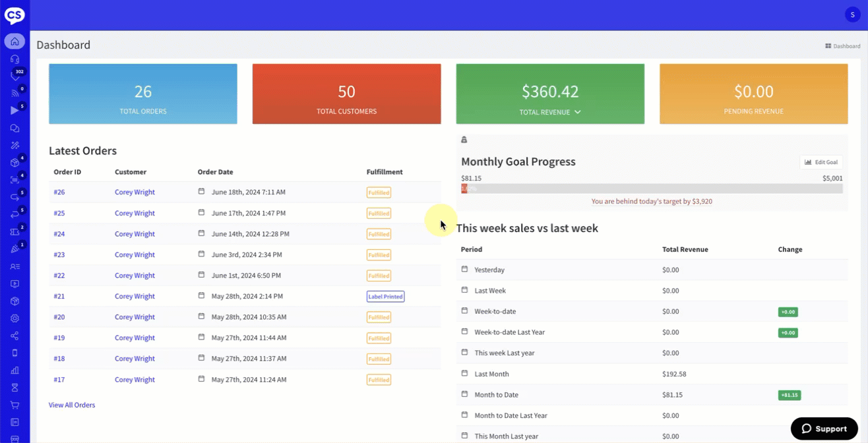Open the mobile phone sidebar icon
Image resolution: width=868 pixels, height=443 pixels.
[15, 353]
